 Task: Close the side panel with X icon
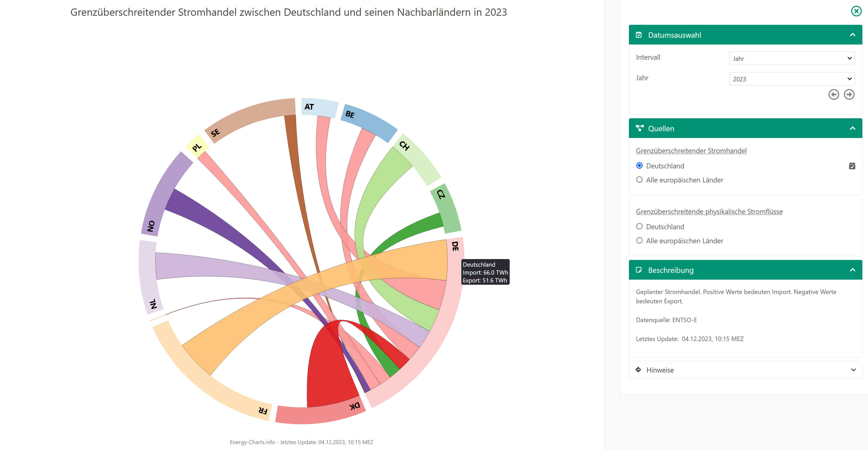[x=856, y=11]
